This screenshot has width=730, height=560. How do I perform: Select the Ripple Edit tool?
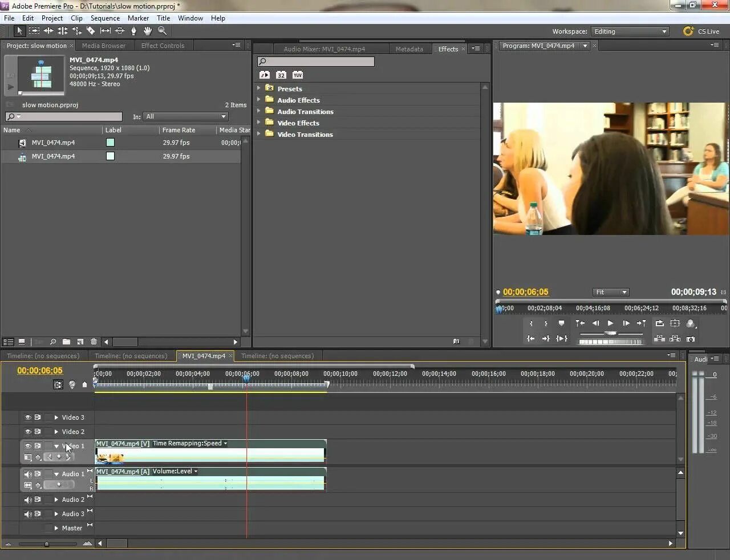48,31
